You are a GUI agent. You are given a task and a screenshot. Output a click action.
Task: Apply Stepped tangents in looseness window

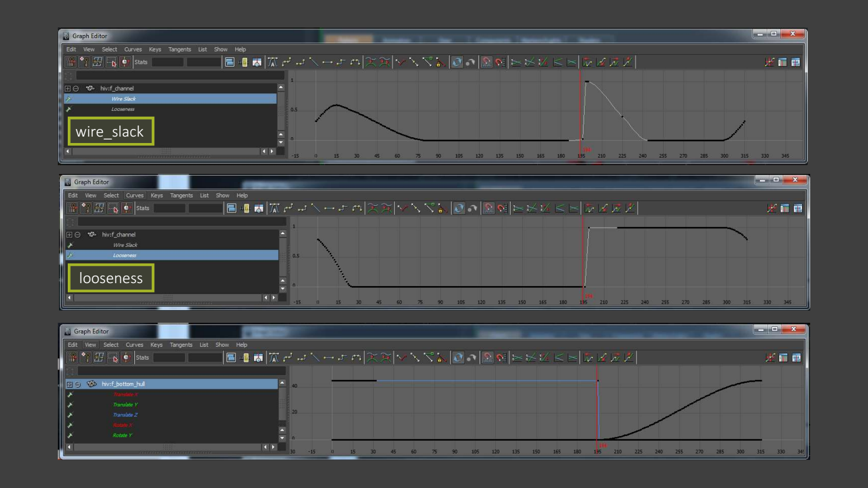pos(343,208)
